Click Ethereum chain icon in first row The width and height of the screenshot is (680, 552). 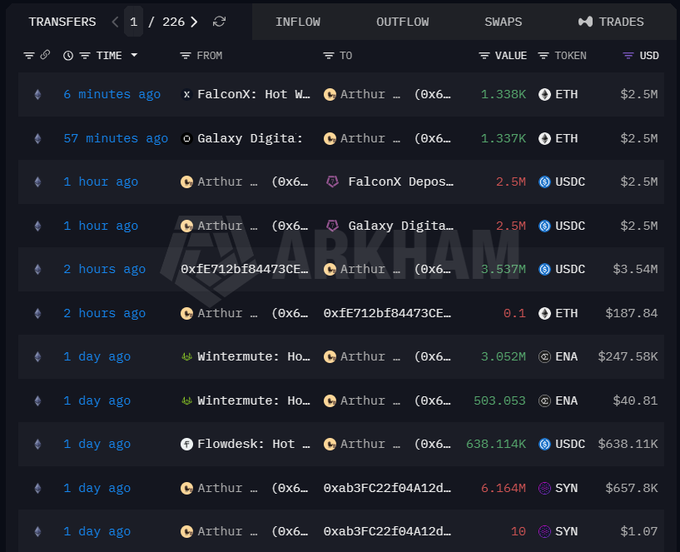38,95
